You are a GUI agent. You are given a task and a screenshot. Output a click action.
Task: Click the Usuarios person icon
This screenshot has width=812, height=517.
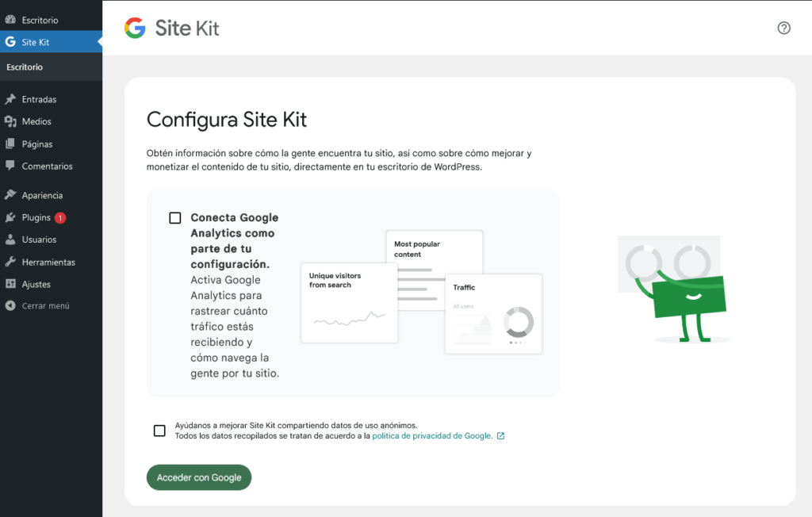coord(10,239)
